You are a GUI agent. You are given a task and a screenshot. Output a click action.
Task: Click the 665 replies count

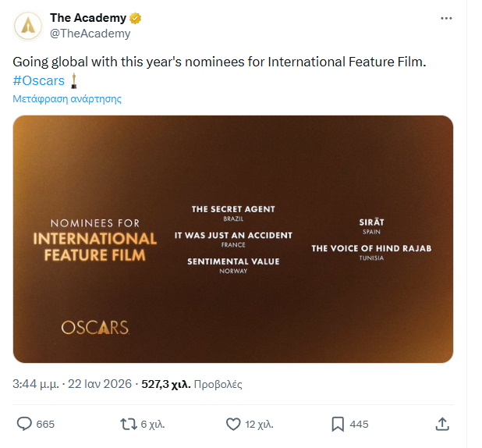[x=45, y=424]
